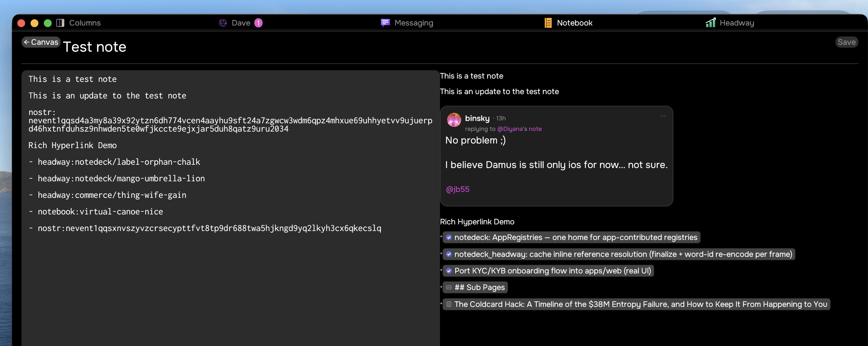
Task: Open the AppRegistries rich hyperlink
Action: [x=571, y=238]
